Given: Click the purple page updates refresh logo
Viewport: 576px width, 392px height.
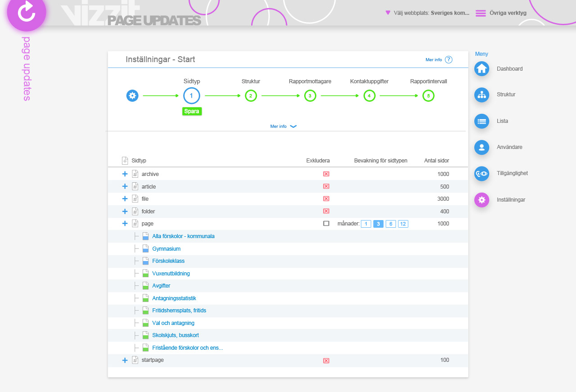Looking at the screenshot, I should 27,12.
